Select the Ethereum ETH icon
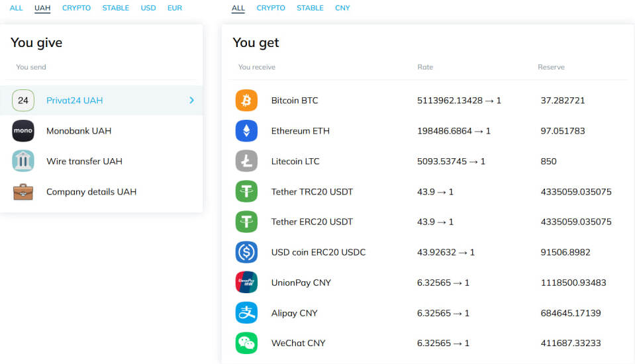The image size is (635, 364). pos(246,131)
